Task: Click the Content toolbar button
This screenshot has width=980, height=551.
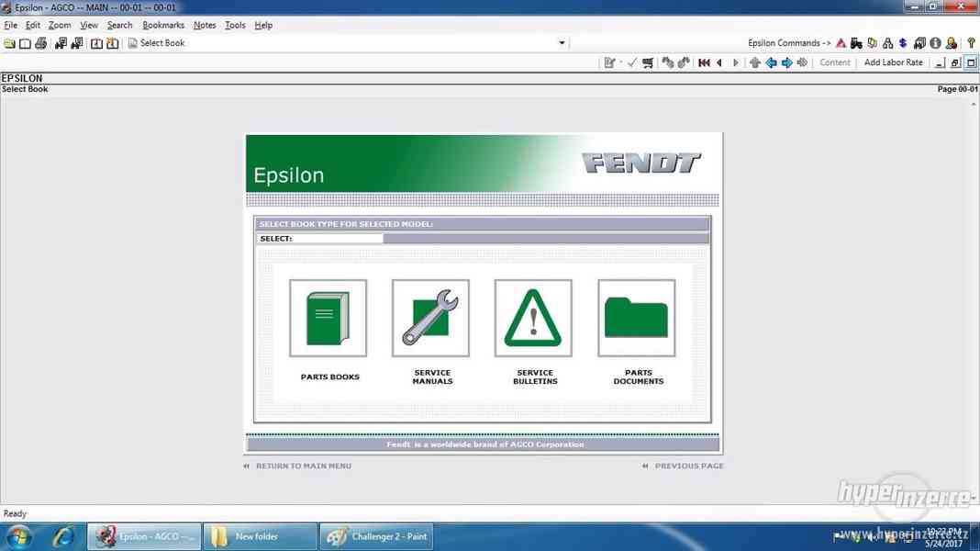Action: 834,62
